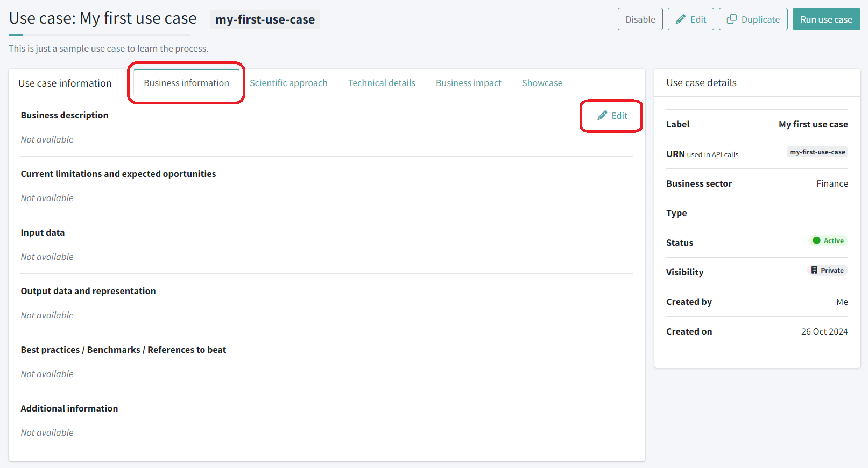Click the Duplicate copy icon
This screenshot has height=468, width=868.
pos(731,19)
